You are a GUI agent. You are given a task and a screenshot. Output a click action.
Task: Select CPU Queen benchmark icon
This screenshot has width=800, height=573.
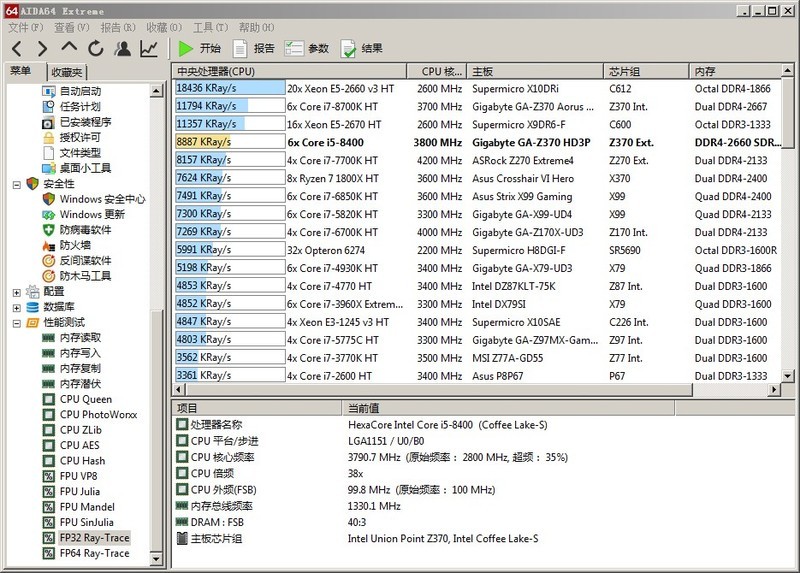point(48,400)
